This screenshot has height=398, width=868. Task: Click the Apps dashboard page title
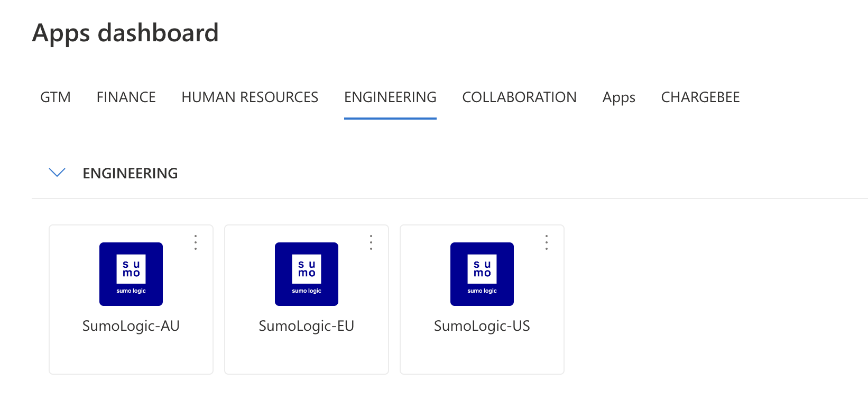pyautogui.click(x=125, y=33)
